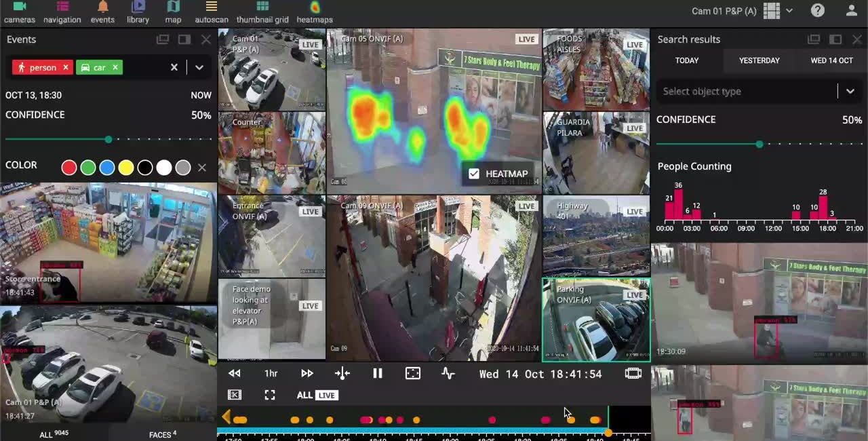Uncheck the HEATMAP overlay on Cam 05

pos(473,174)
